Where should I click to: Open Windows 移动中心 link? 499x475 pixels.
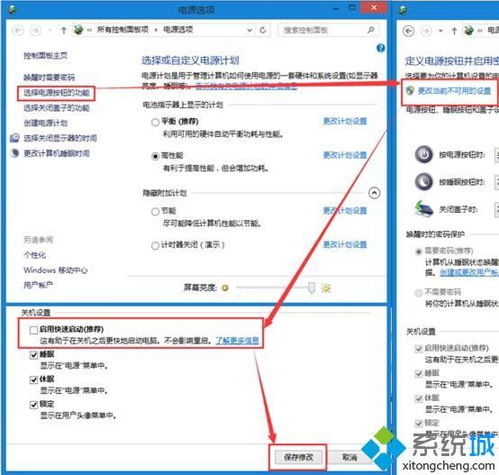point(55,270)
